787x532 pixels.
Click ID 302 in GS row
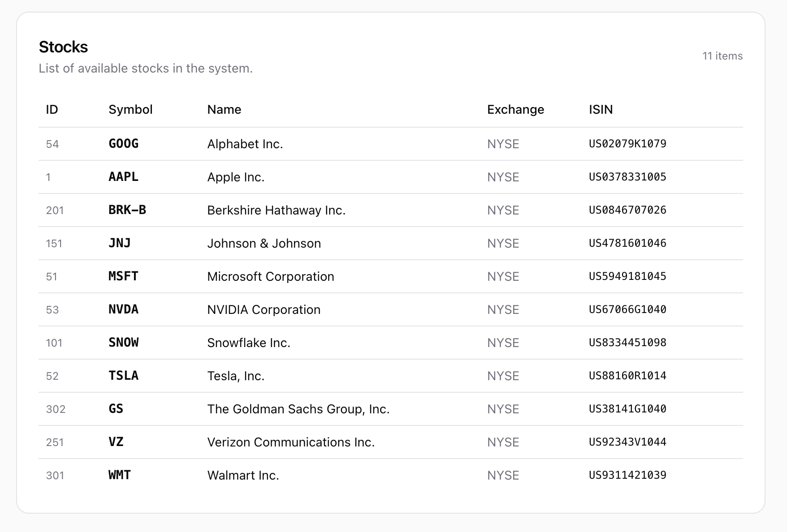pos(56,409)
